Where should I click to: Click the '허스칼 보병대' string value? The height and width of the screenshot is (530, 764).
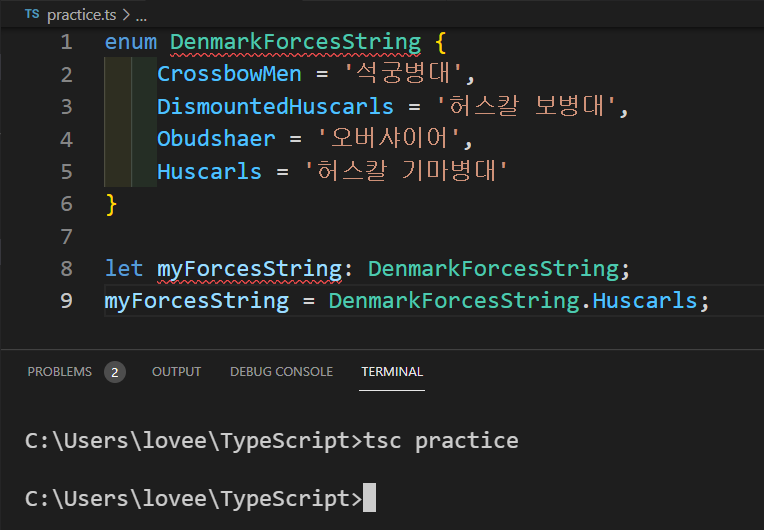(527, 106)
